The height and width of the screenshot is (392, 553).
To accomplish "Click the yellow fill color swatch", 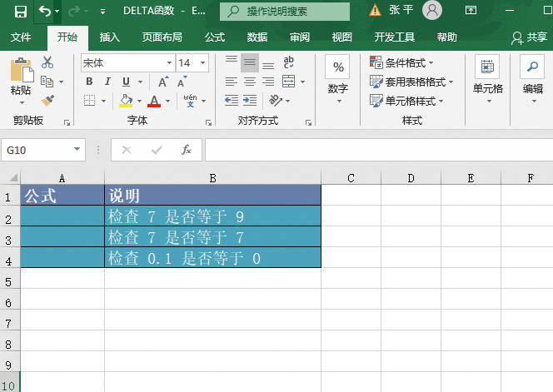I will (x=126, y=100).
